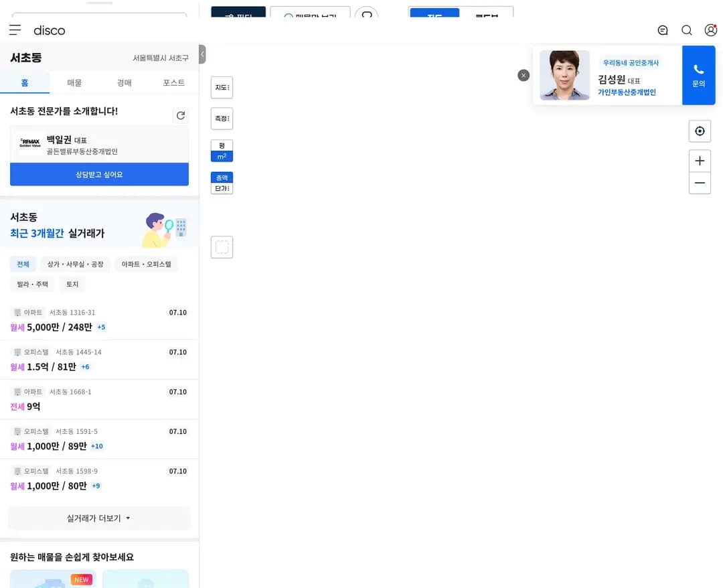Switch to the 홈 tab
The width and height of the screenshot is (723, 588).
(x=25, y=82)
